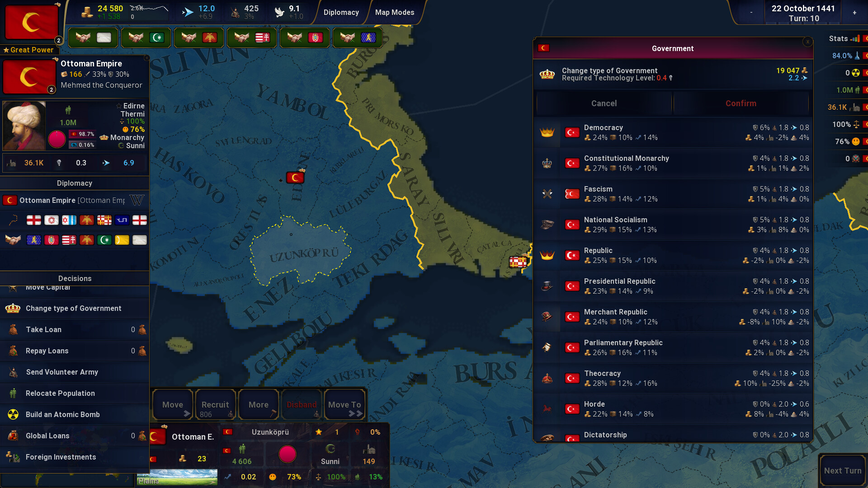
Task: Click the National Socialism government icon
Action: click(x=547, y=225)
